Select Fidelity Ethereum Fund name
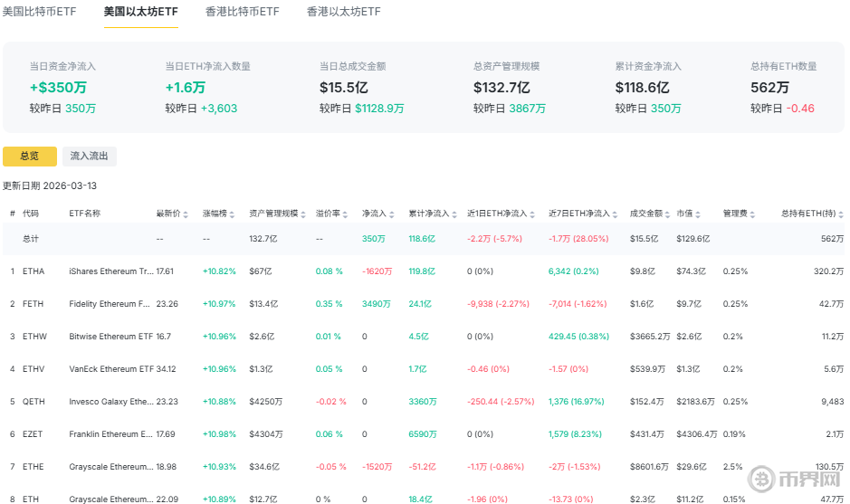Image resolution: width=850 pixels, height=504 pixels. coord(110,303)
